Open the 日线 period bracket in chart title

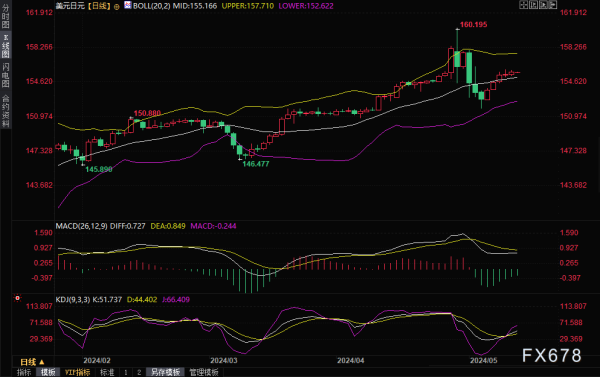[x=99, y=6]
